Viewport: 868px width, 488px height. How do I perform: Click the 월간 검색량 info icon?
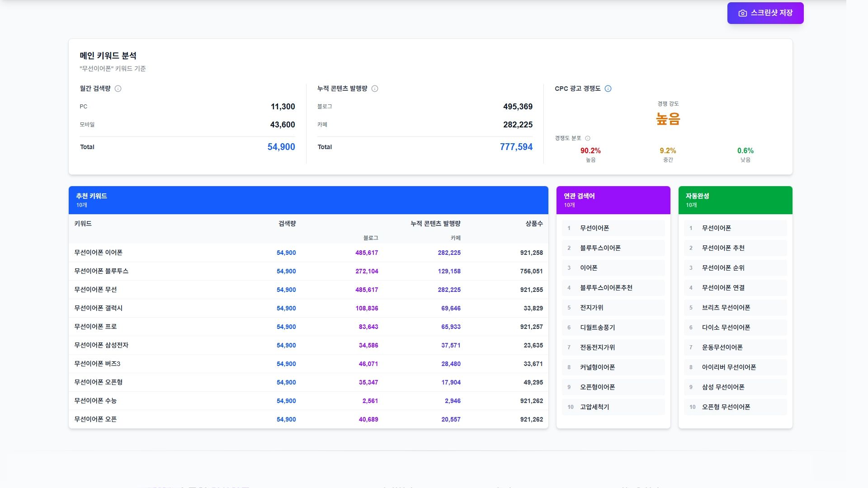[x=118, y=89]
